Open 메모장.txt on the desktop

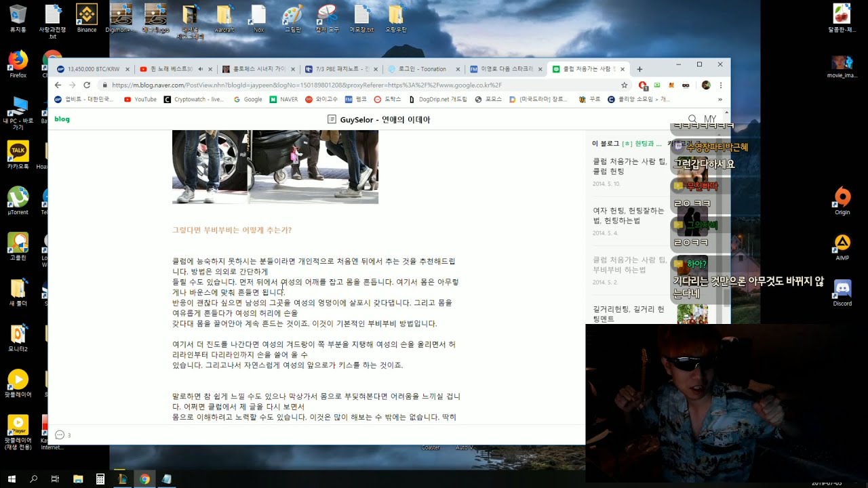pyautogui.click(x=361, y=18)
